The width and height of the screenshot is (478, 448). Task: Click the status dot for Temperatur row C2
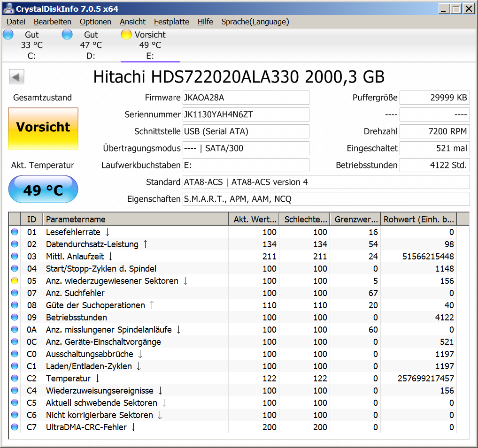point(15,378)
